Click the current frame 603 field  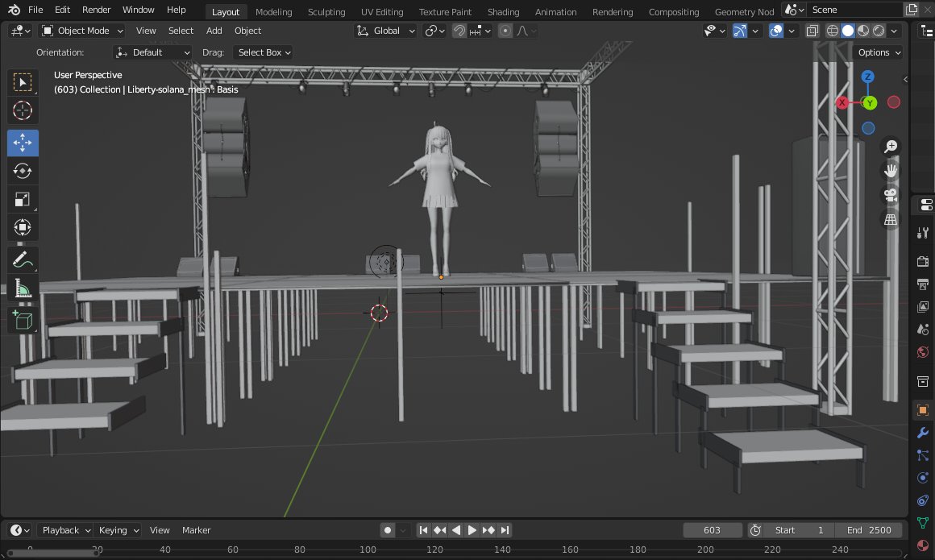712,530
